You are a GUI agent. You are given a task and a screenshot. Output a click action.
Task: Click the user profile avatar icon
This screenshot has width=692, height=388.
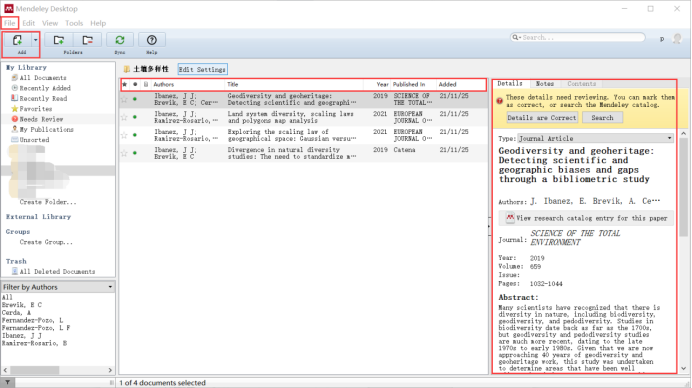(x=677, y=38)
